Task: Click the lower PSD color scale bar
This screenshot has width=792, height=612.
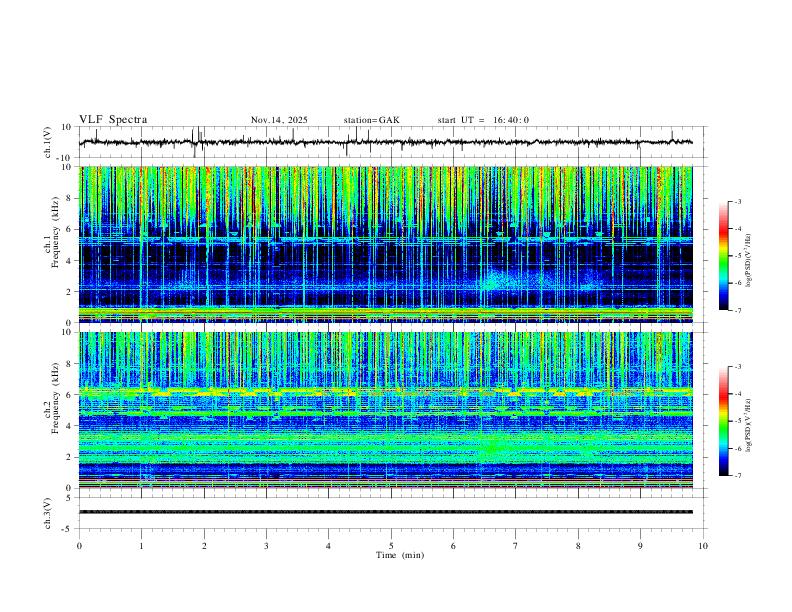Action: [723, 421]
